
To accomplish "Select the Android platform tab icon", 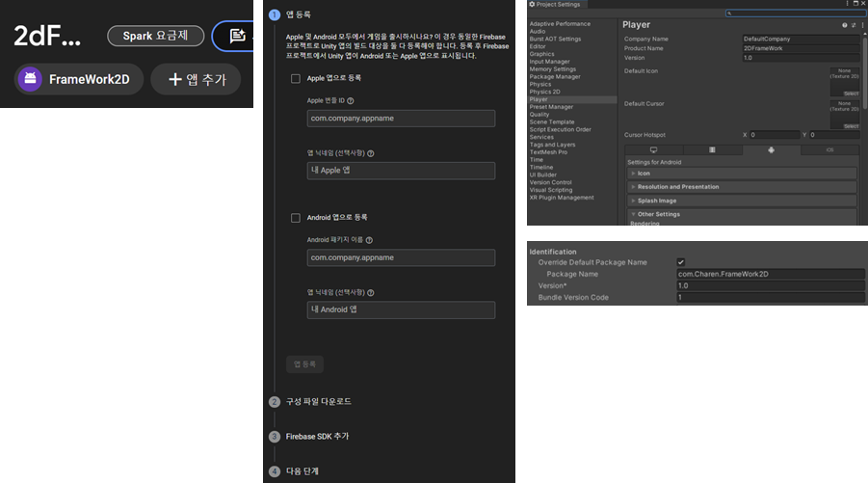I will pos(771,150).
